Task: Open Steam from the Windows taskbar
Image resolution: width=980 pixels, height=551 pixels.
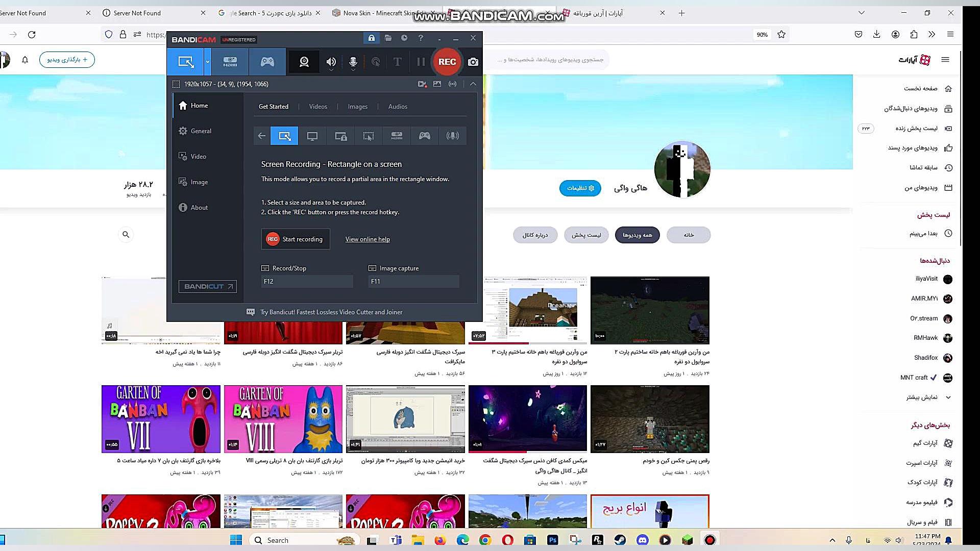Action: click(620, 540)
